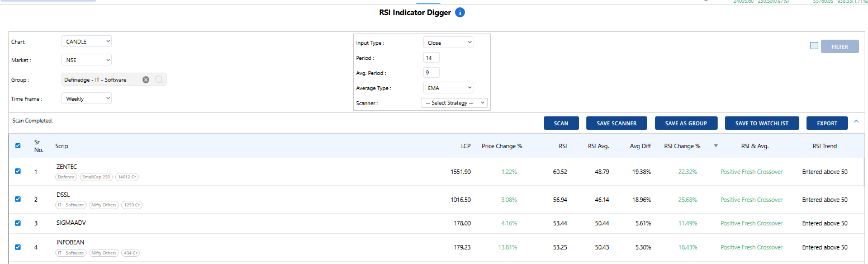Open the Scanner Select Strategy dropdown

tap(454, 103)
